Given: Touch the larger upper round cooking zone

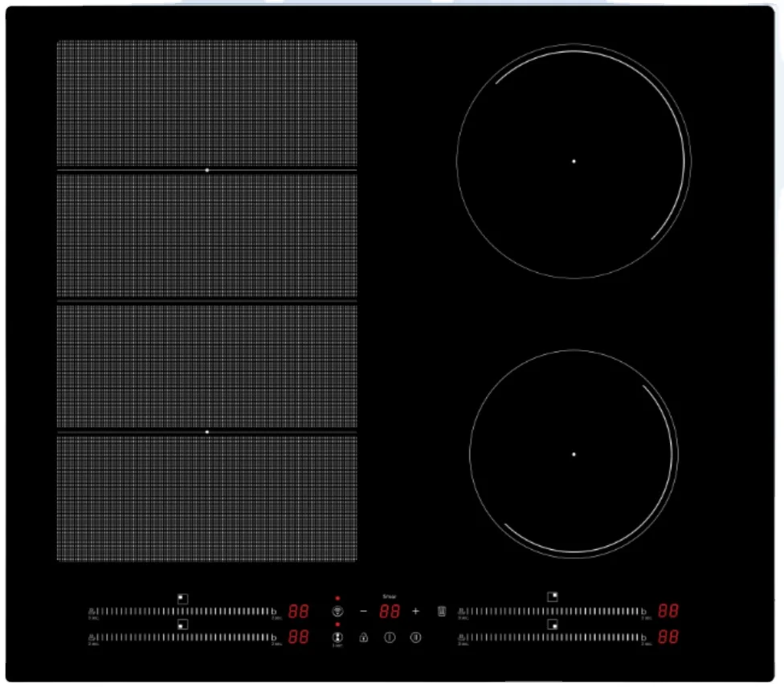Looking at the screenshot, I should click(574, 161).
